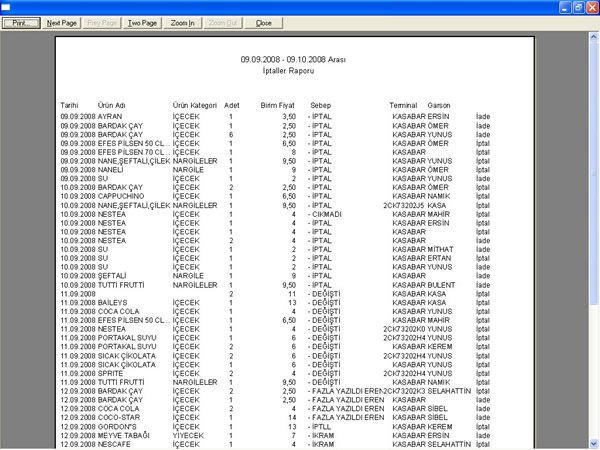Click the greyed Prev Page button

click(x=102, y=23)
